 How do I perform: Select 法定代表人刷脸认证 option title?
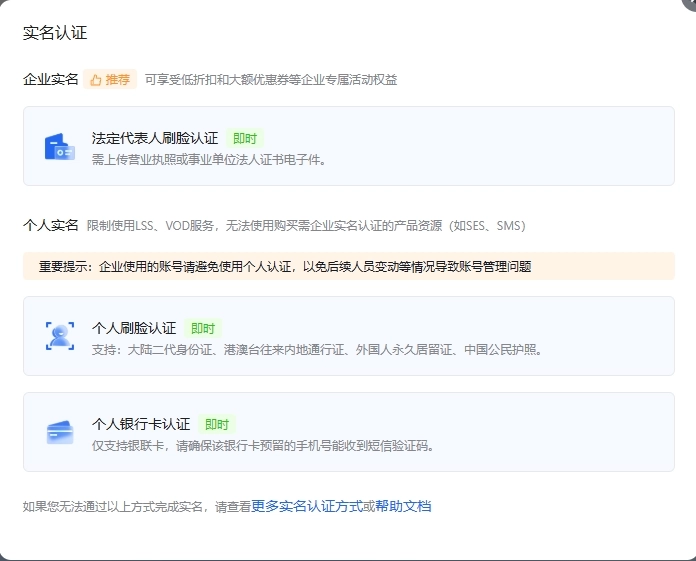[x=155, y=138]
